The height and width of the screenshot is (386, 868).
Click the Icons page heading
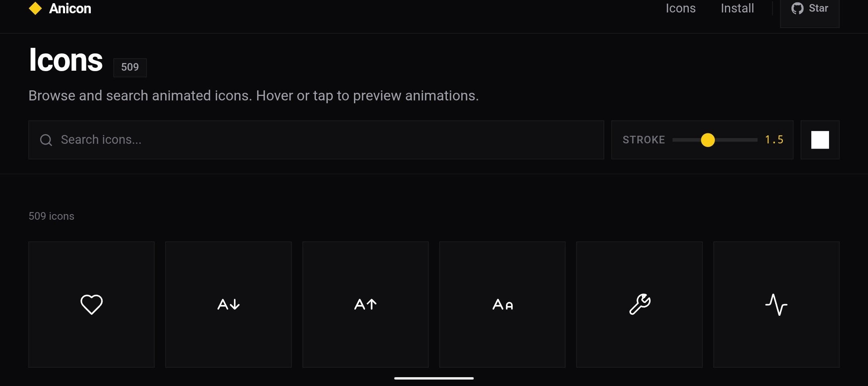[66, 60]
